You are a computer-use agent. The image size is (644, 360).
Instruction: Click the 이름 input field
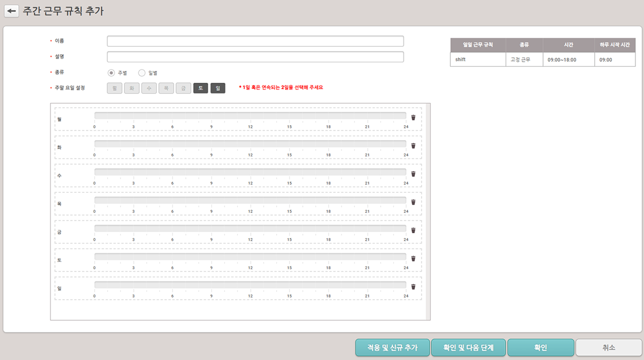[x=255, y=41]
